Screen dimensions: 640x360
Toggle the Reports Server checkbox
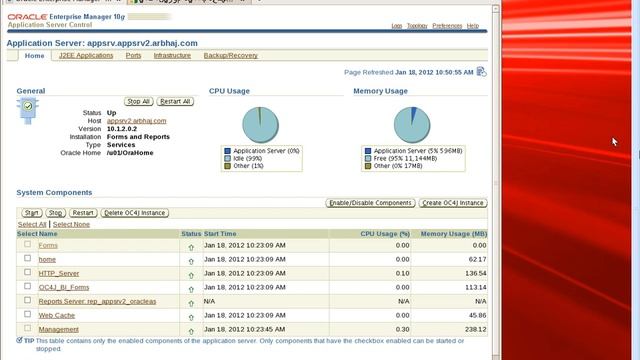coord(27,300)
